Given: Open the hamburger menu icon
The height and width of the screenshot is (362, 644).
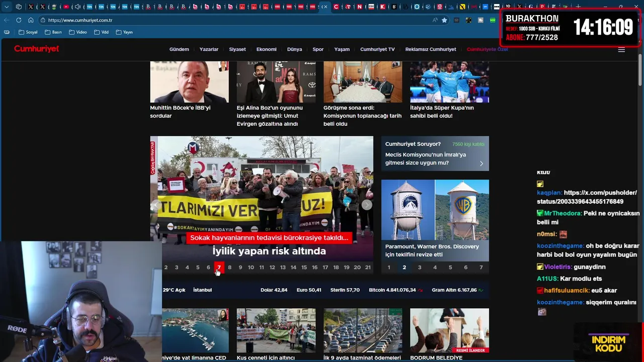Looking at the screenshot, I should click(621, 49).
